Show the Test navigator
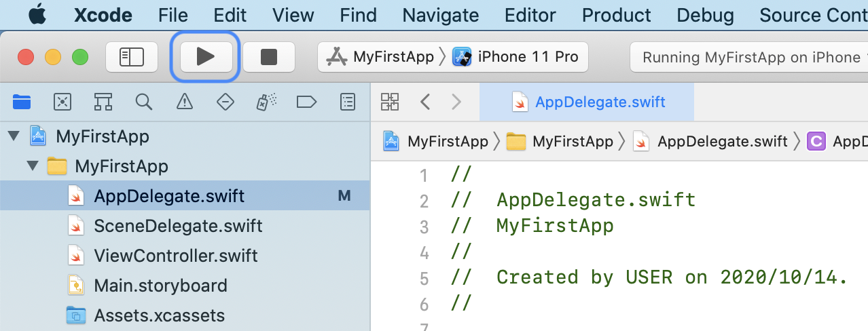868x331 pixels. [225, 102]
